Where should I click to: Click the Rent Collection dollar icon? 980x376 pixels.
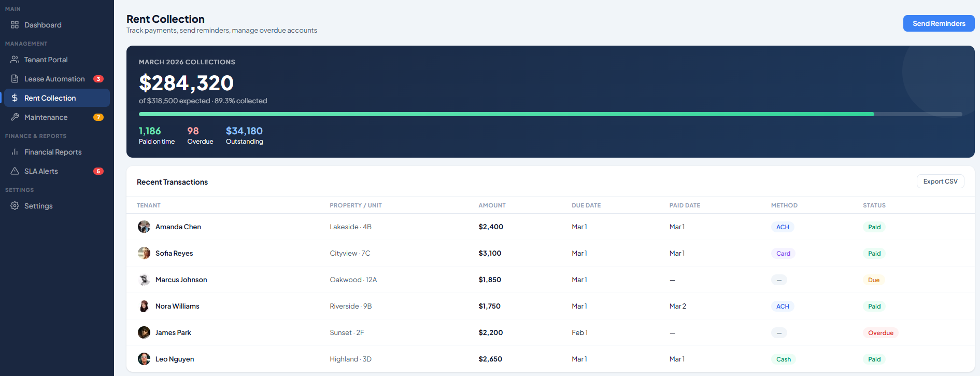coord(15,98)
